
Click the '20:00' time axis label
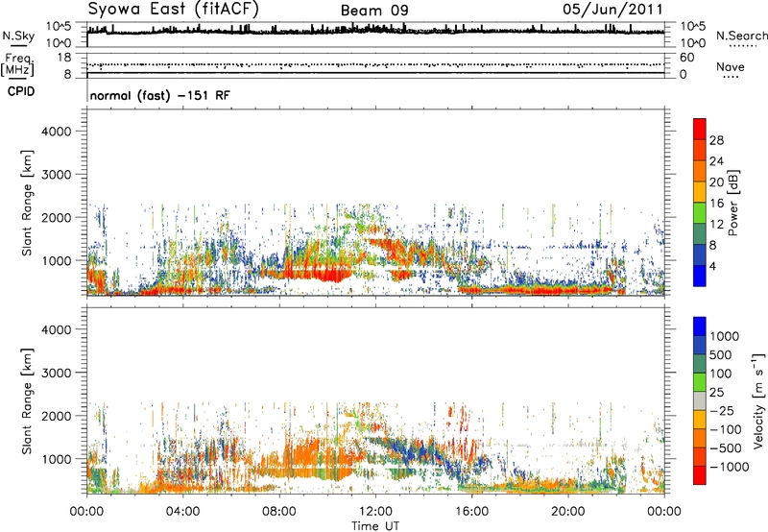pos(567,512)
